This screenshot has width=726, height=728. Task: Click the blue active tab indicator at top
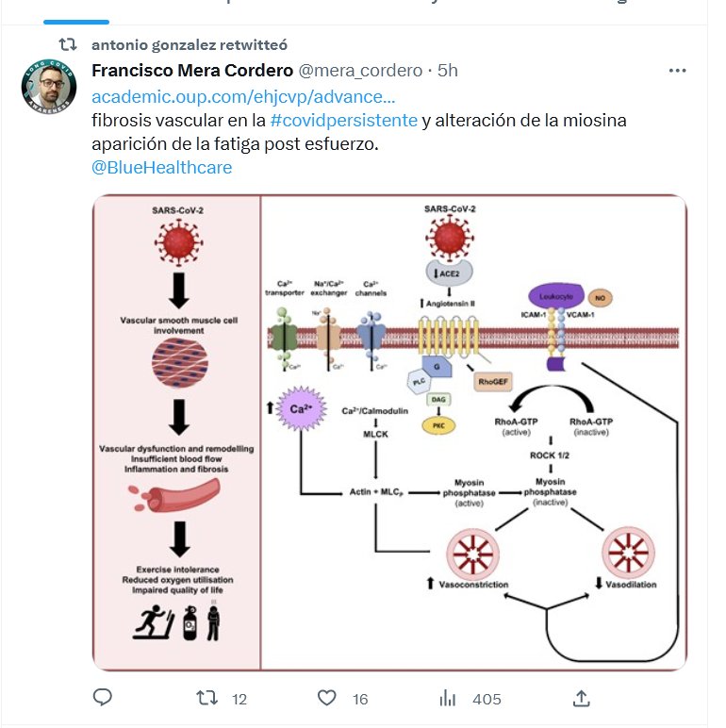click(75, 21)
